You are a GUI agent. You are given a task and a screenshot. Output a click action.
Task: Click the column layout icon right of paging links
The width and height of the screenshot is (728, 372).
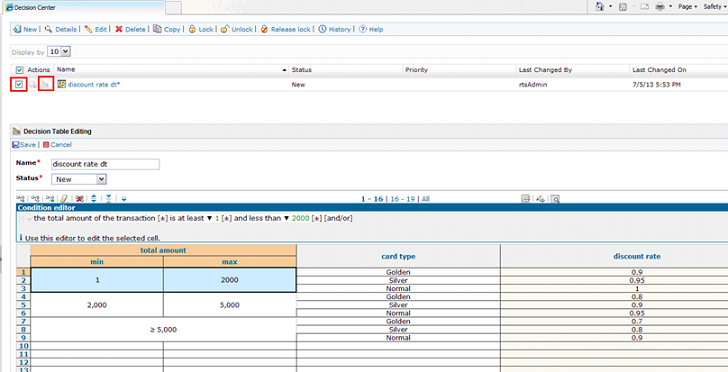526,199
